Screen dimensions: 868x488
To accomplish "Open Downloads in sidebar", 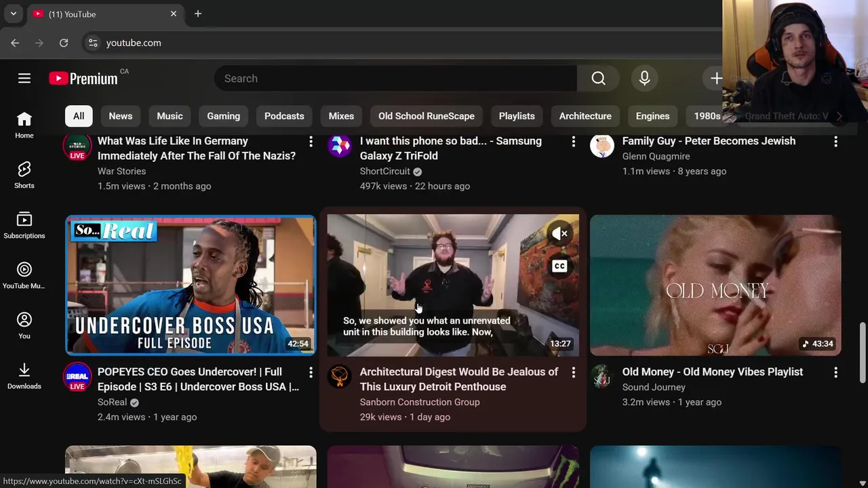I will tap(24, 376).
